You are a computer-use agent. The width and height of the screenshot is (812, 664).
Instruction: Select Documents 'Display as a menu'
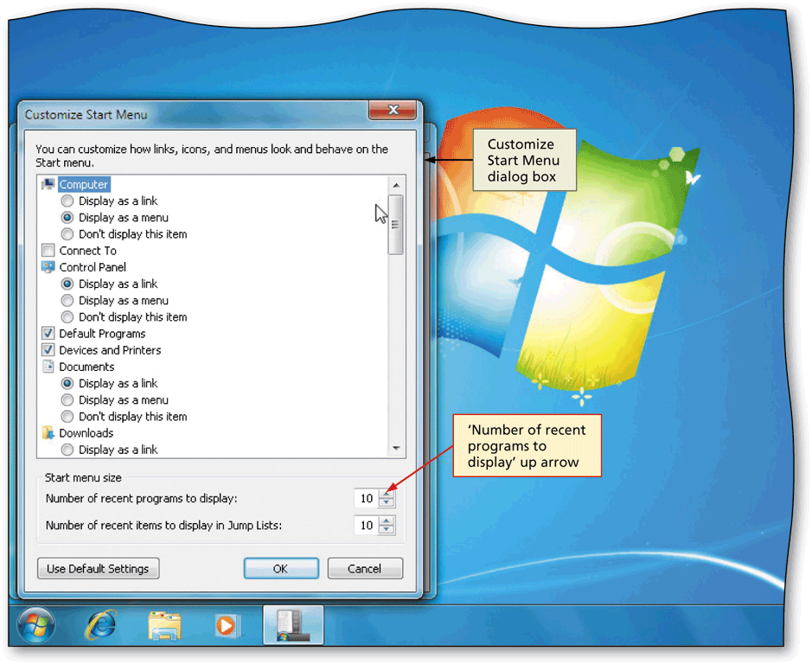pos(67,399)
